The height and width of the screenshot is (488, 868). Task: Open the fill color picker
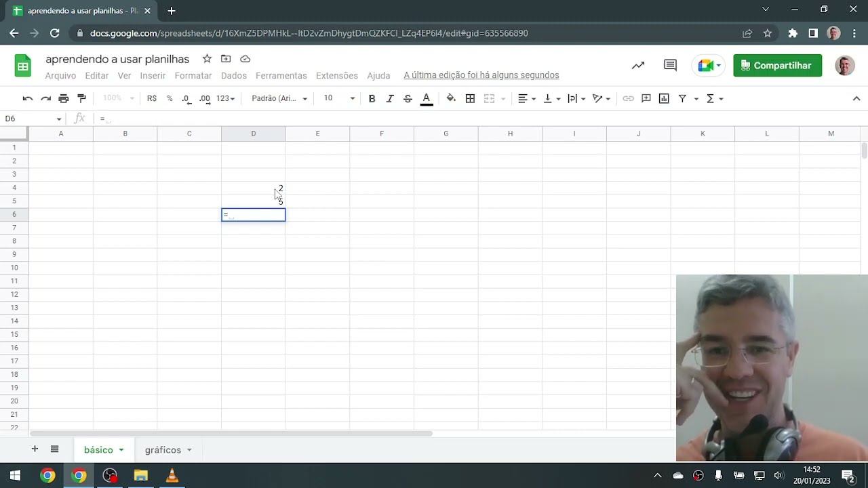click(x=451, y=98)
